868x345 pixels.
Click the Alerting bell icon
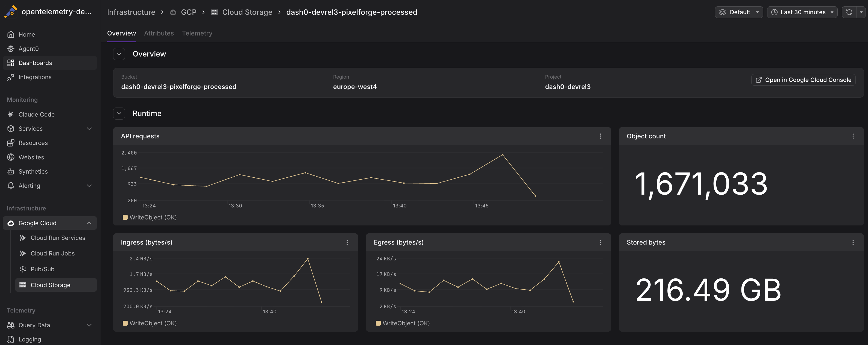click(x=11, y=185)
